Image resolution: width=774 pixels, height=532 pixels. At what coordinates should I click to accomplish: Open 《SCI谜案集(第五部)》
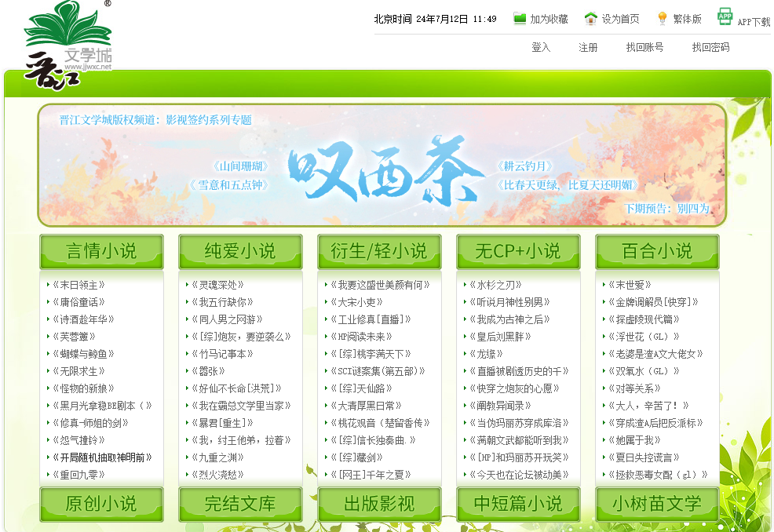(378, 371)
